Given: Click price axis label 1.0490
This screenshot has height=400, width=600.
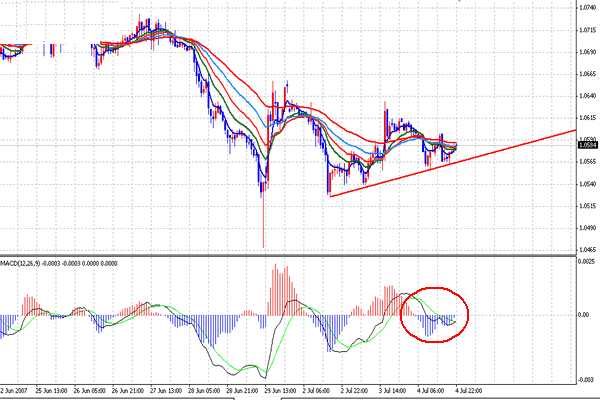Looking at the screenshot, I should tap(587, 228).
